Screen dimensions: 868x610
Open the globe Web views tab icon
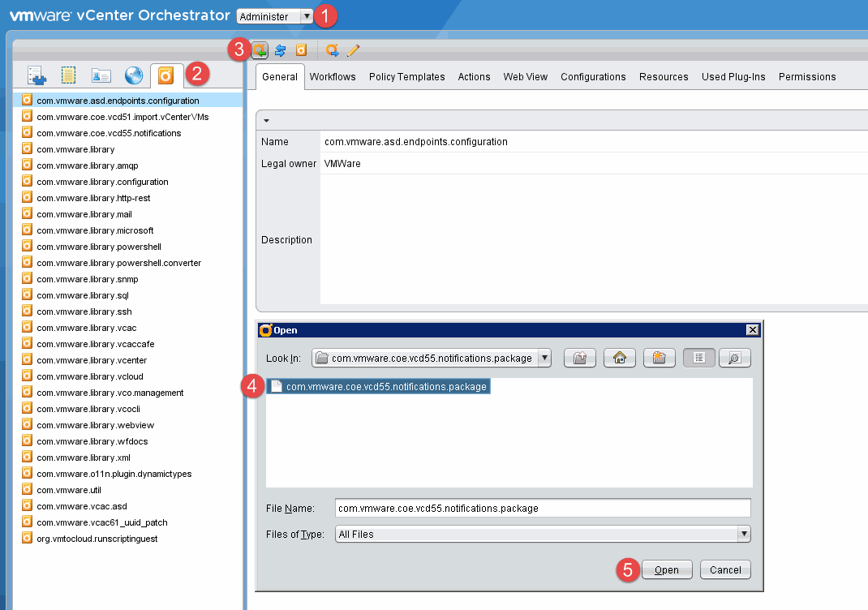pyautogui.click(x=134, y=75)
